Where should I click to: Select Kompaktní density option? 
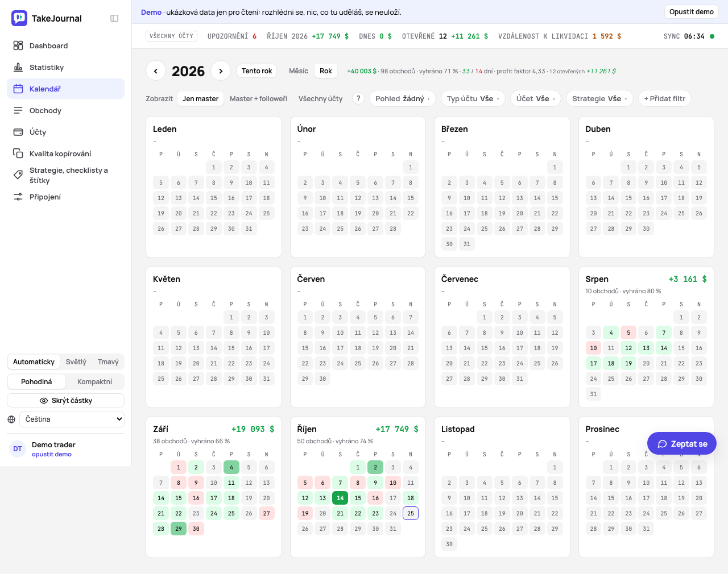pyautogui.click(x=94, y=382)
